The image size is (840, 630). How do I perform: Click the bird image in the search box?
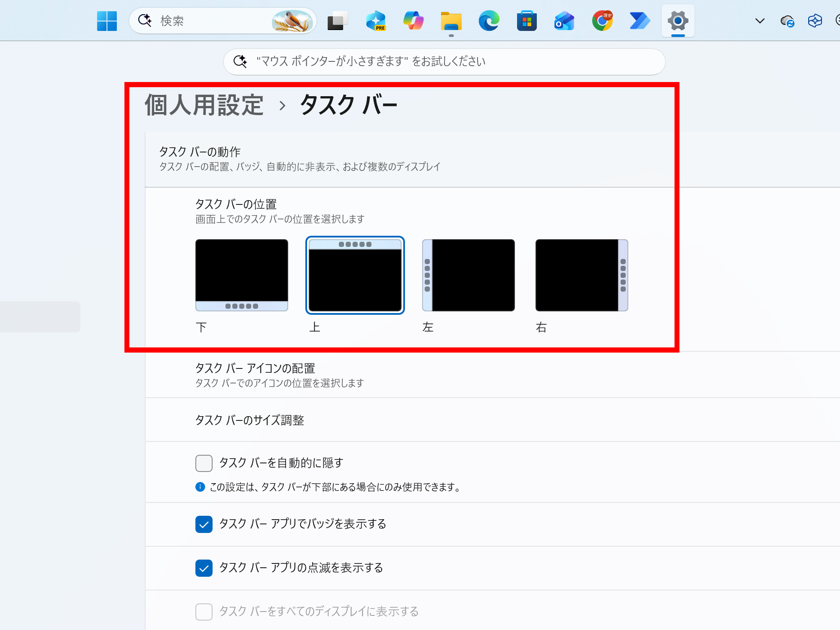pyautogui.click(x=293, y=21)
